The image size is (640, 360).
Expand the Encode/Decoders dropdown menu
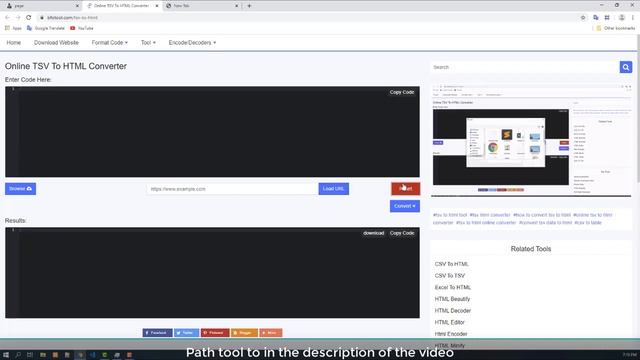point(192,42)
